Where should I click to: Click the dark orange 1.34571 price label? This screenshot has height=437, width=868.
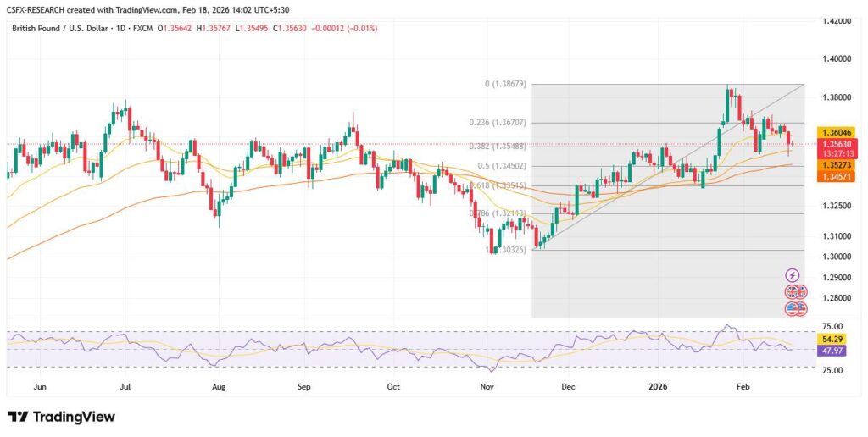(835, 176)
